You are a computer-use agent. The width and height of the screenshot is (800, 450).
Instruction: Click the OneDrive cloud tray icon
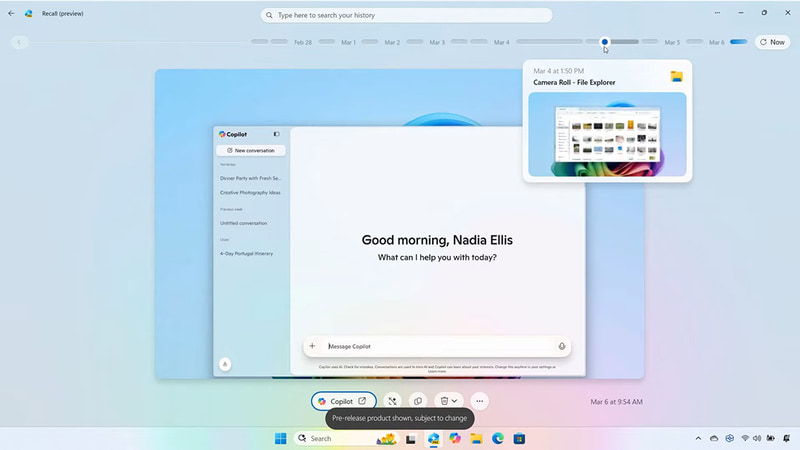714,438
